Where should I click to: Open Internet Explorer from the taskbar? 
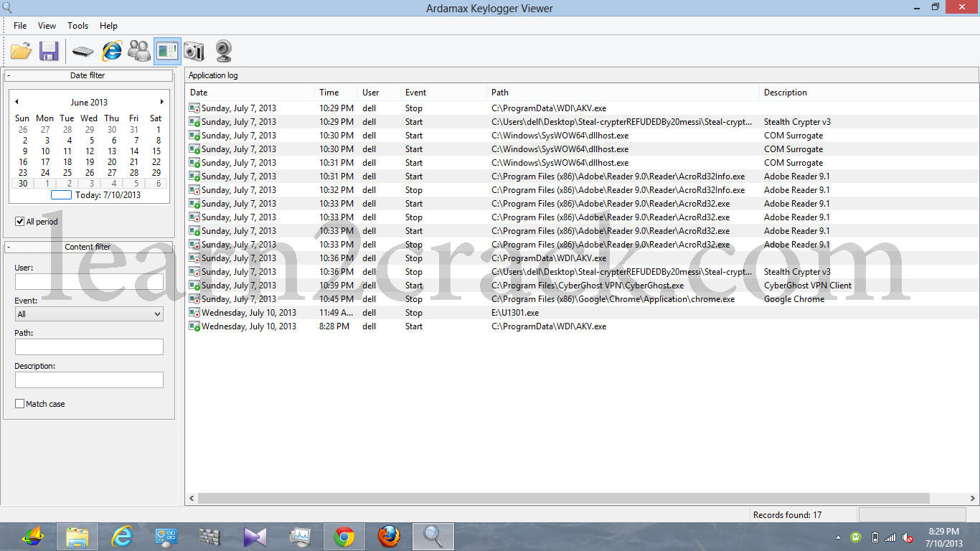(x=123, y=537)
